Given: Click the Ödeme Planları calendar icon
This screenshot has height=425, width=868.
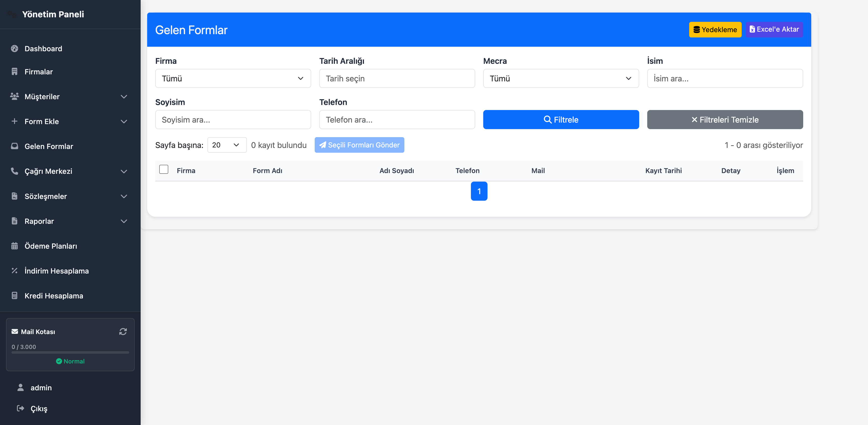Looking at the screenshot, I should (14, 246).
